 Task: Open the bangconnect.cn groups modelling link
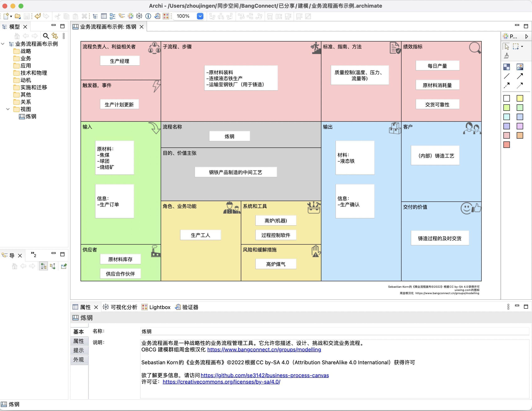(264, 350)
